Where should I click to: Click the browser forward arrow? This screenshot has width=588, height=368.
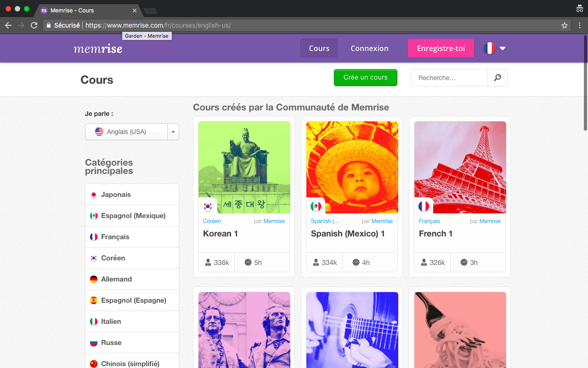pos(21,25)
